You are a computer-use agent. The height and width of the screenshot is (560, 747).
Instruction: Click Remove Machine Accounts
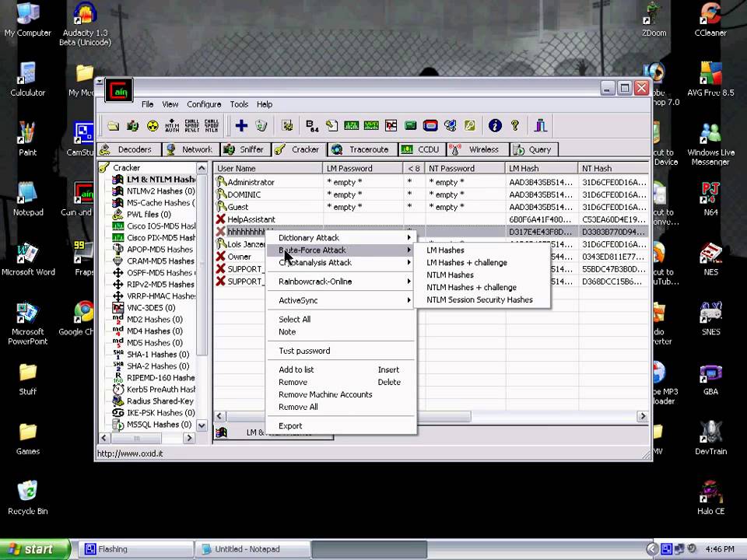tap(341, 394)
